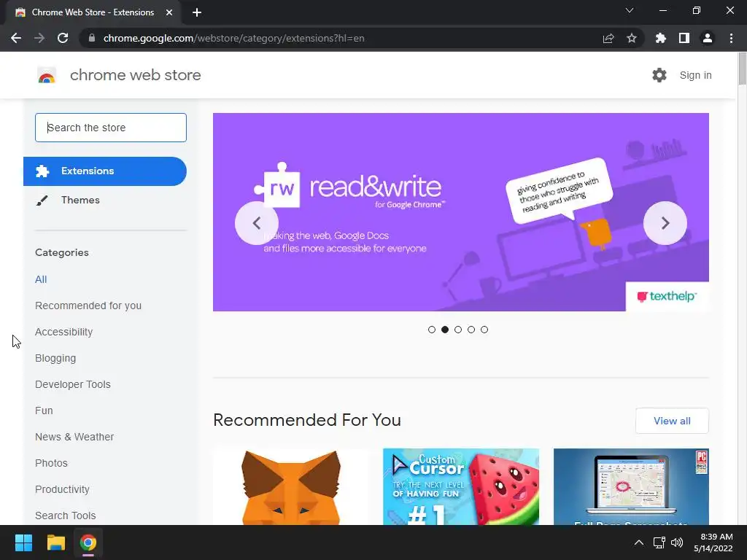Click the address bar URL
The image size is (747, 560).
(x=233, y=38)
